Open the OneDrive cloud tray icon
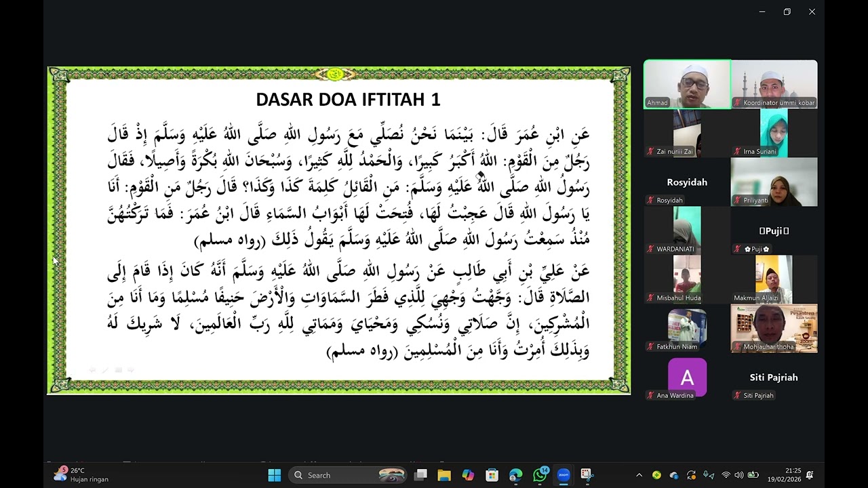The width and height of the screenshot is (868, 488). point(674,475)
